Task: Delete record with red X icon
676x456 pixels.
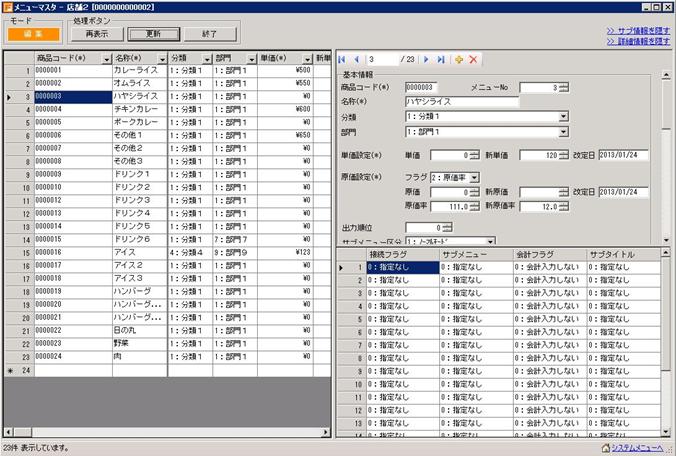Action: 473,59
